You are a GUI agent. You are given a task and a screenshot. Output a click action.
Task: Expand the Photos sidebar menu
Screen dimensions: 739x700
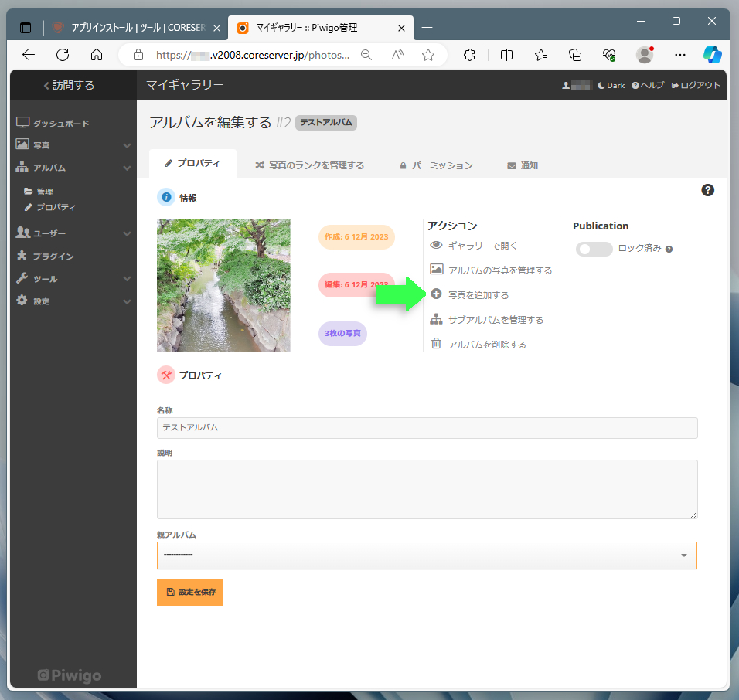73,144
